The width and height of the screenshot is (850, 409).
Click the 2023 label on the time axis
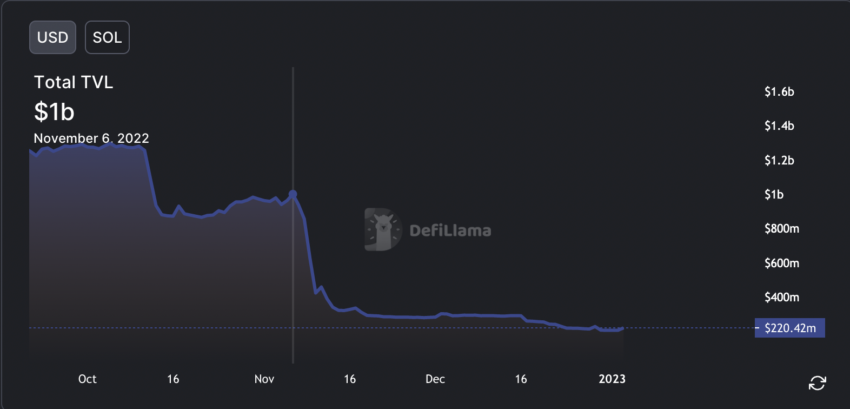tap(612, 379)
